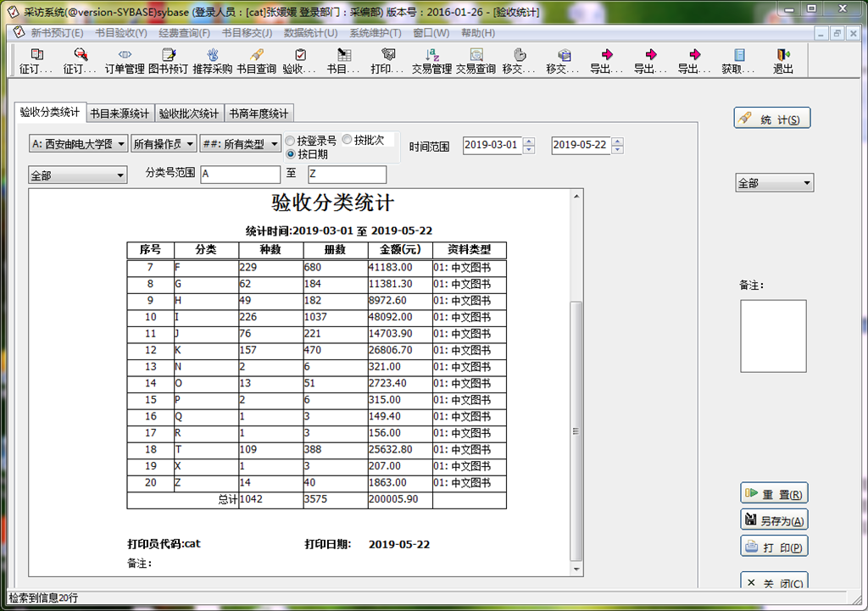Click the 获取 toolbar icon
This screenshot has height=611, width=868.
[738, 61]
